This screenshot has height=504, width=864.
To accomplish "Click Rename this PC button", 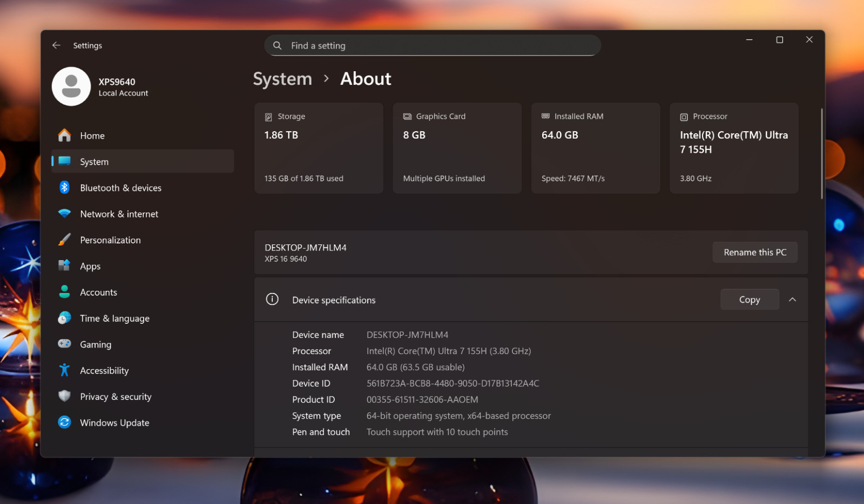I will 755,252.
